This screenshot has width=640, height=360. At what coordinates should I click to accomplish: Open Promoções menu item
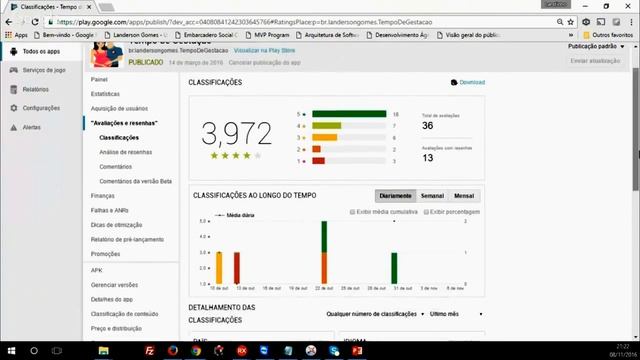coord(105,254)
